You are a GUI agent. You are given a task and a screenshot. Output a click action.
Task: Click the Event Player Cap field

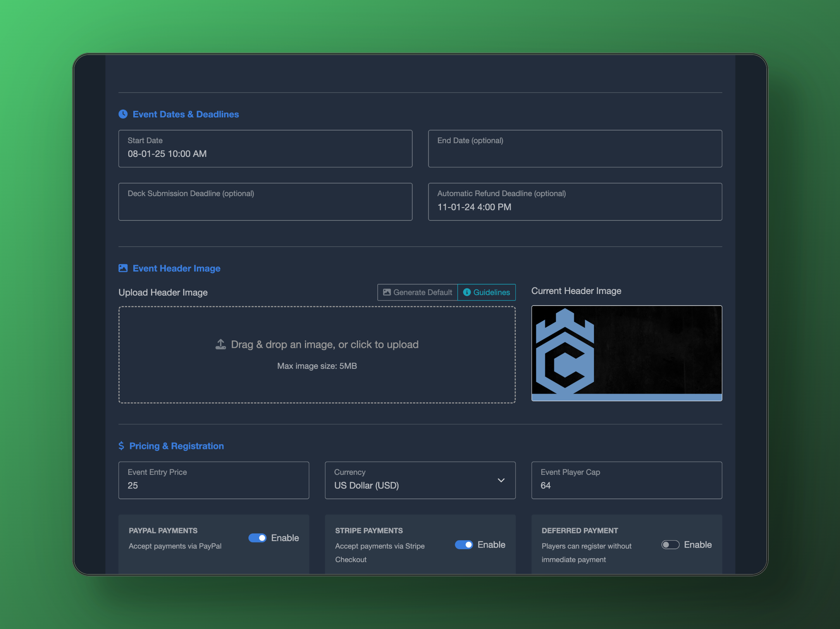tap(626, 480)
